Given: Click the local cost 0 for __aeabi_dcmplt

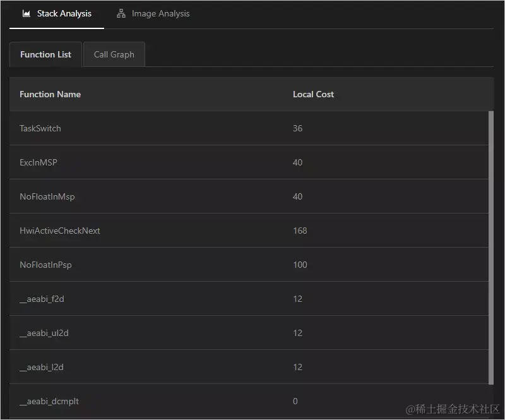Looking at the screenshot, I should click(295, 401).
